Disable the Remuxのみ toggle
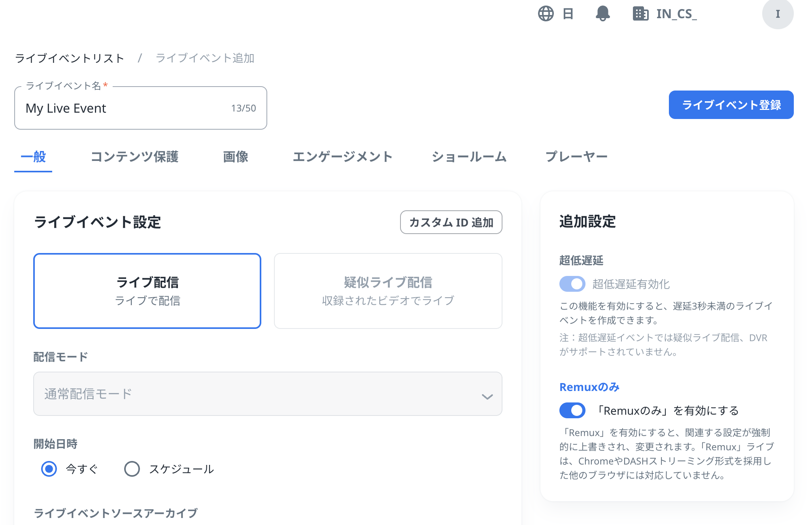 point(572,410)
